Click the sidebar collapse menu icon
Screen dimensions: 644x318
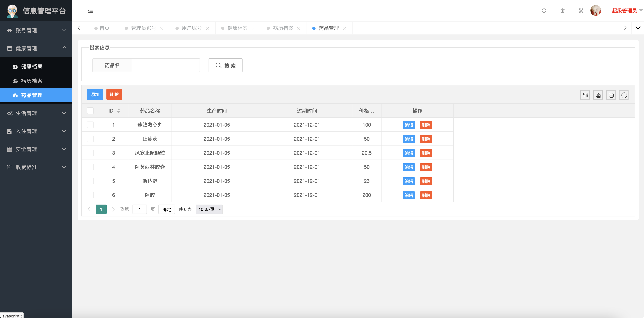[x=90, y=10]
